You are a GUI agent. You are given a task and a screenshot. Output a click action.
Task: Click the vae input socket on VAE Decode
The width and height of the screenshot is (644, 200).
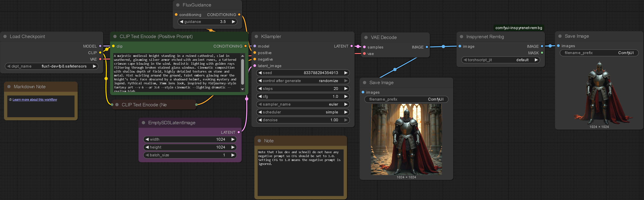[x=365, y=54]
